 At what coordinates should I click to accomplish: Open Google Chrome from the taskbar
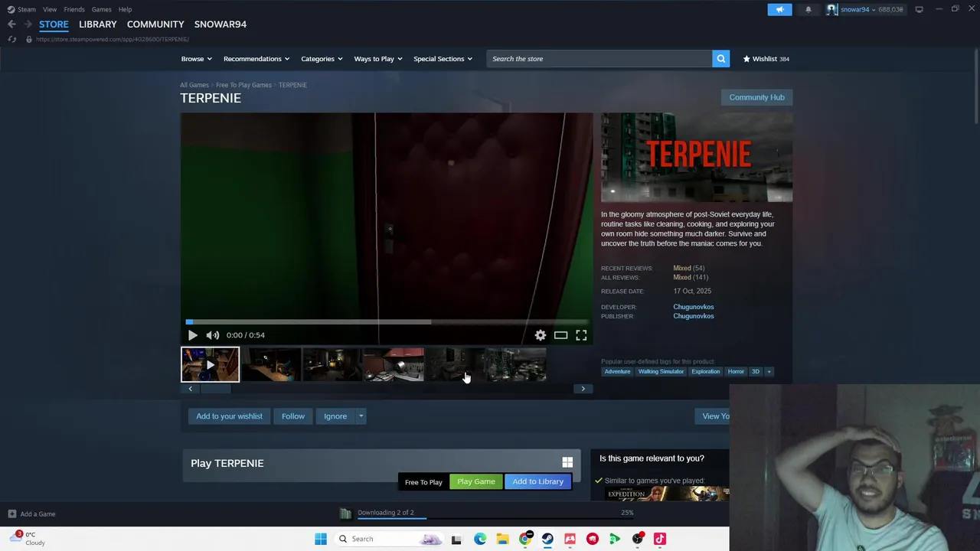525,539
